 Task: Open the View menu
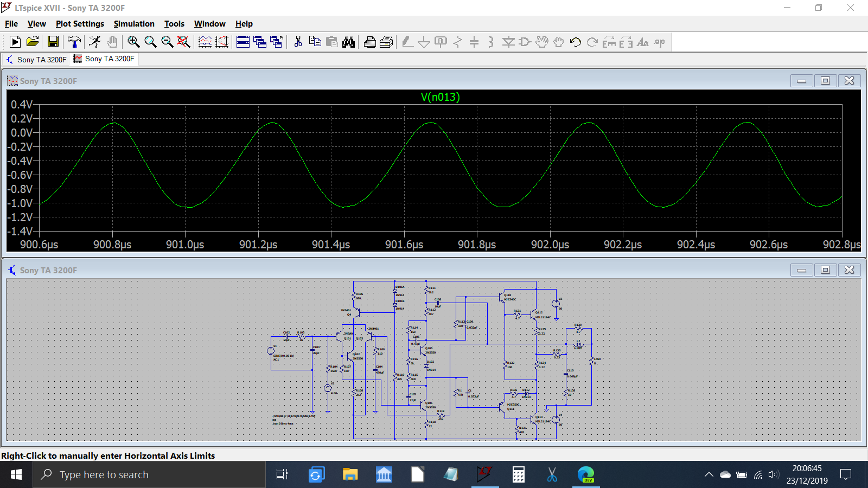point(36,24)
